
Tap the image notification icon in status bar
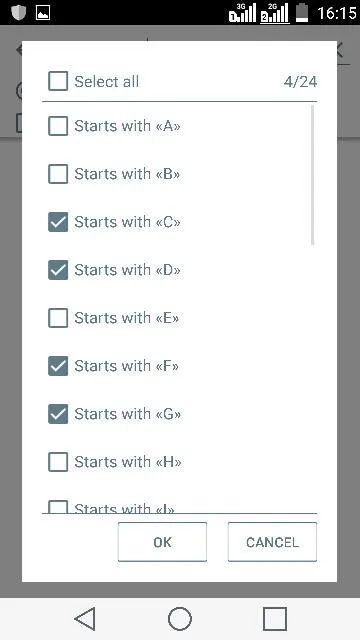tap(42, 13)
